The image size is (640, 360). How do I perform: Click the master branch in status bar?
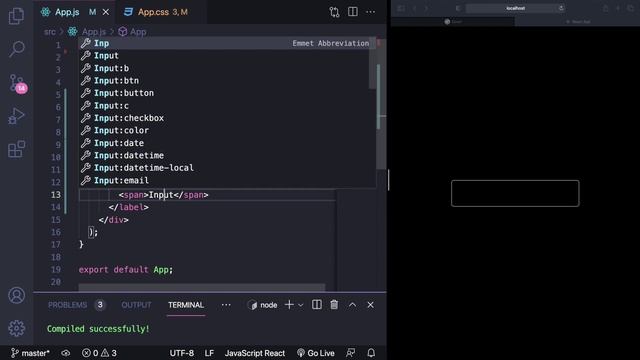(30, 353)
